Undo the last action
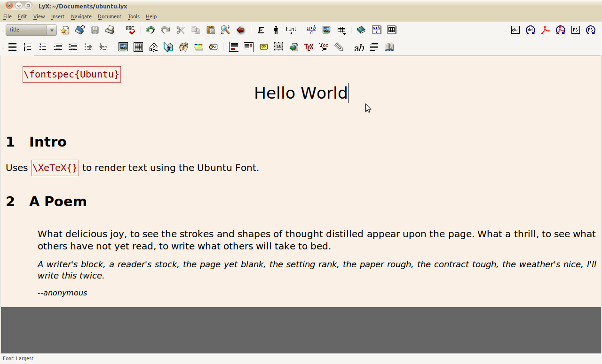This screenshot has height=364, width=602. [150, 30]
